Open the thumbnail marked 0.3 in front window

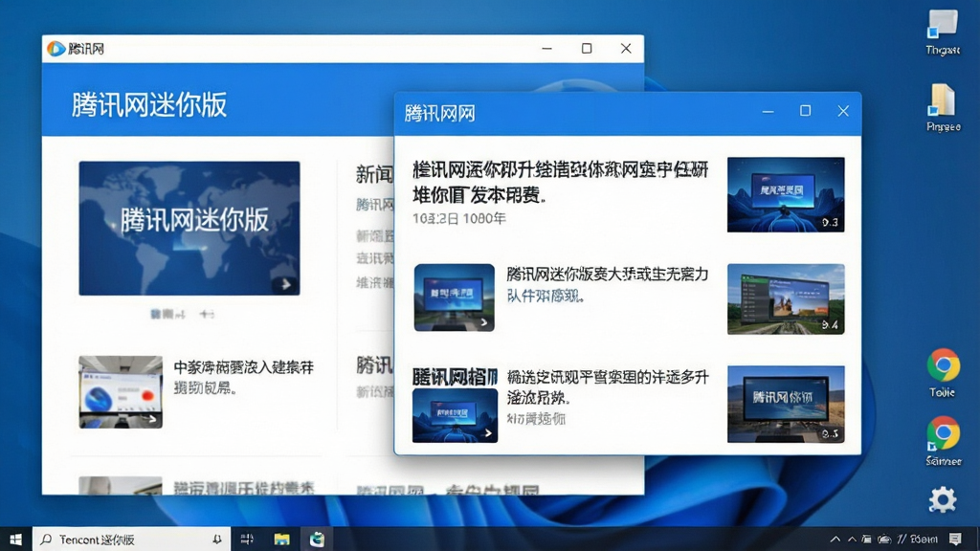click(786, 194)
